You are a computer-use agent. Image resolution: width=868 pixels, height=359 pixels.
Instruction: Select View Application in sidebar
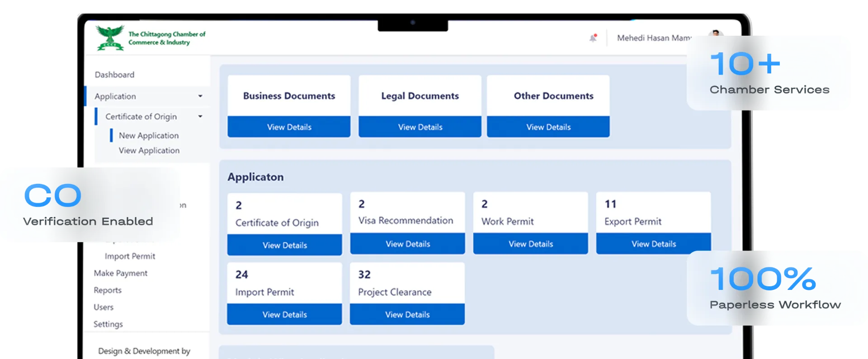pos(149,150)
